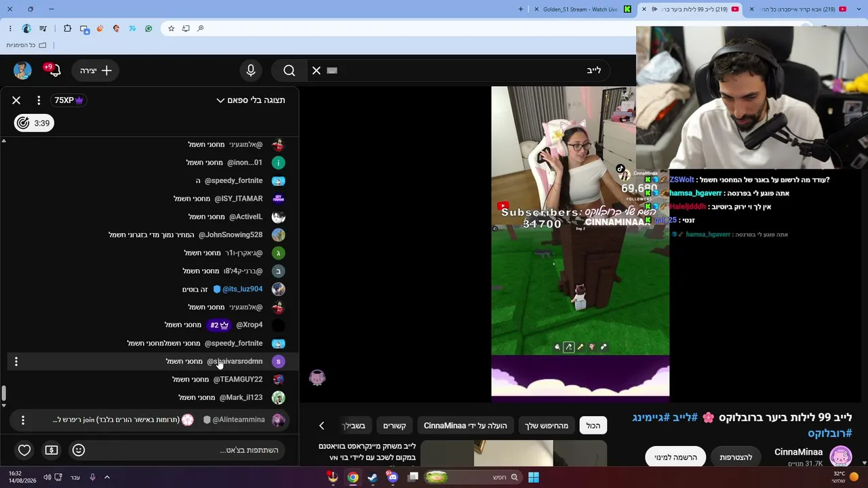Click the 75XP crown badge
868x488 pixels.
tap(68, 100)
